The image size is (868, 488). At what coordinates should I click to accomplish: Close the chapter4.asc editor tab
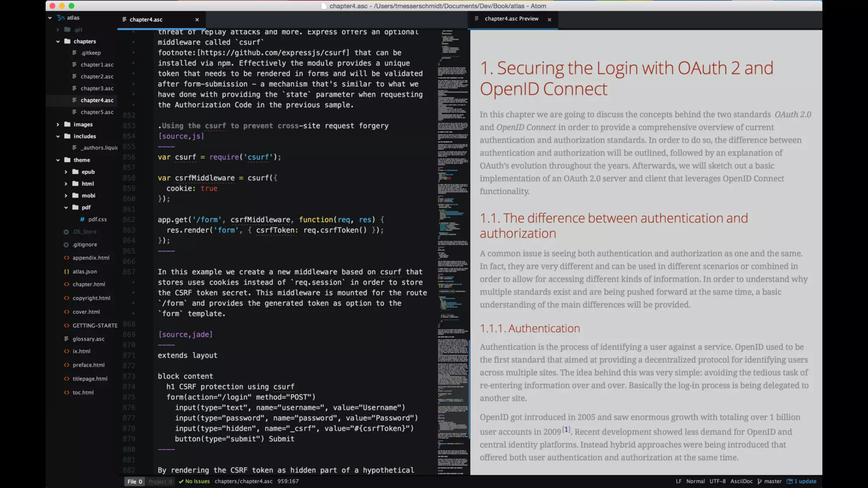click(x=197, y=19)
